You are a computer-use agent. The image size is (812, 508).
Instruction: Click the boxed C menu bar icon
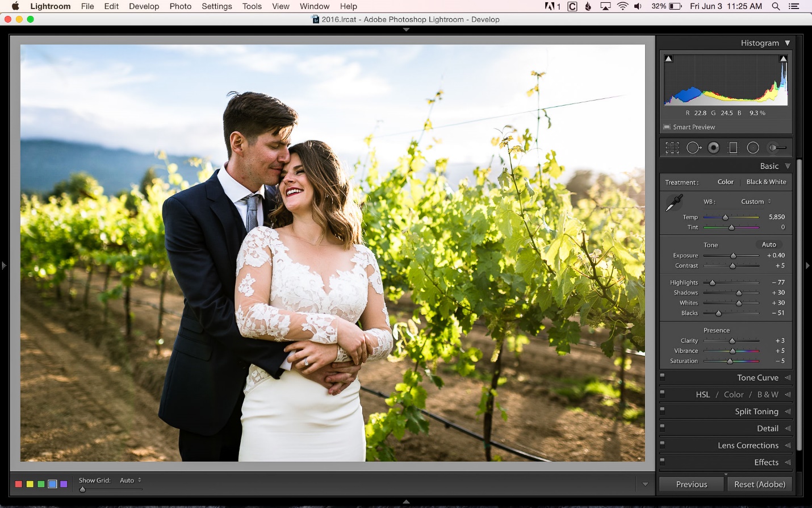572,6
